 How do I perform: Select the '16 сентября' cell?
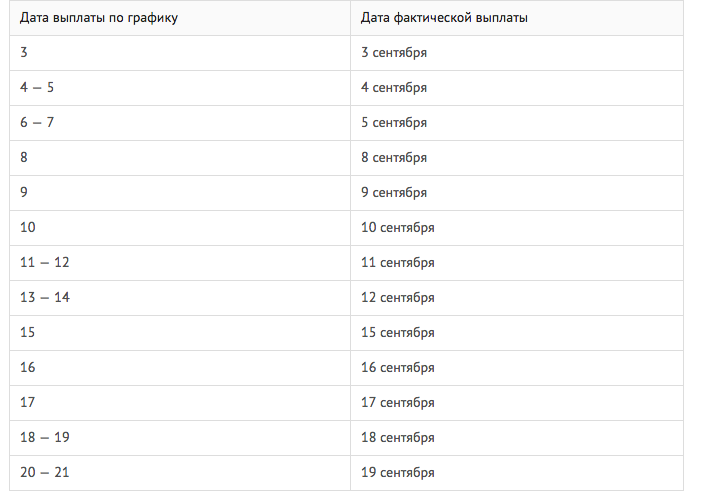[517, 368]
